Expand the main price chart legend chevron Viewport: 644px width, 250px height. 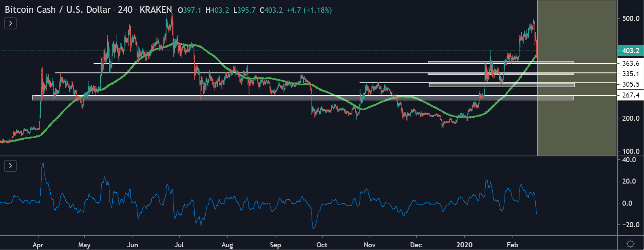tap(10, 24)
